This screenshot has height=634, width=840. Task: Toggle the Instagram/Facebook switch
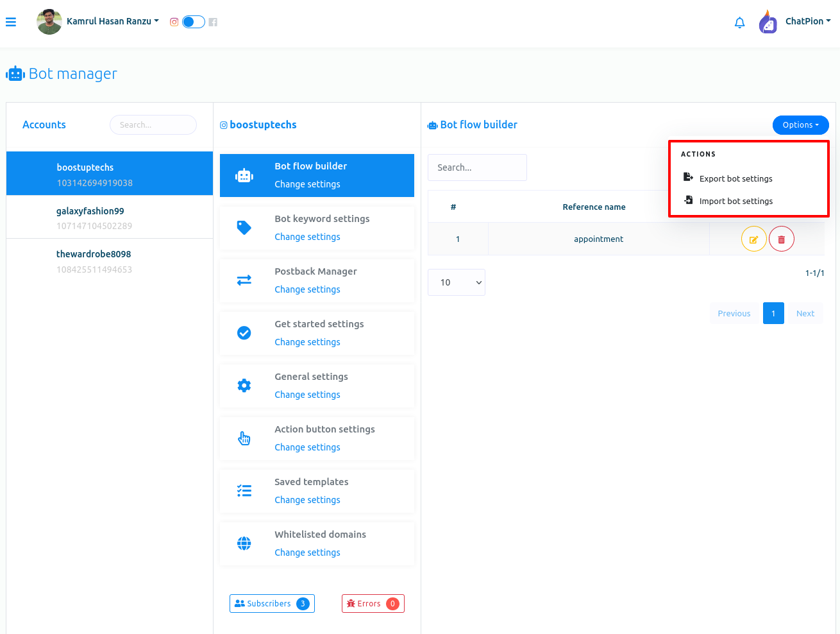pos(194,22)
